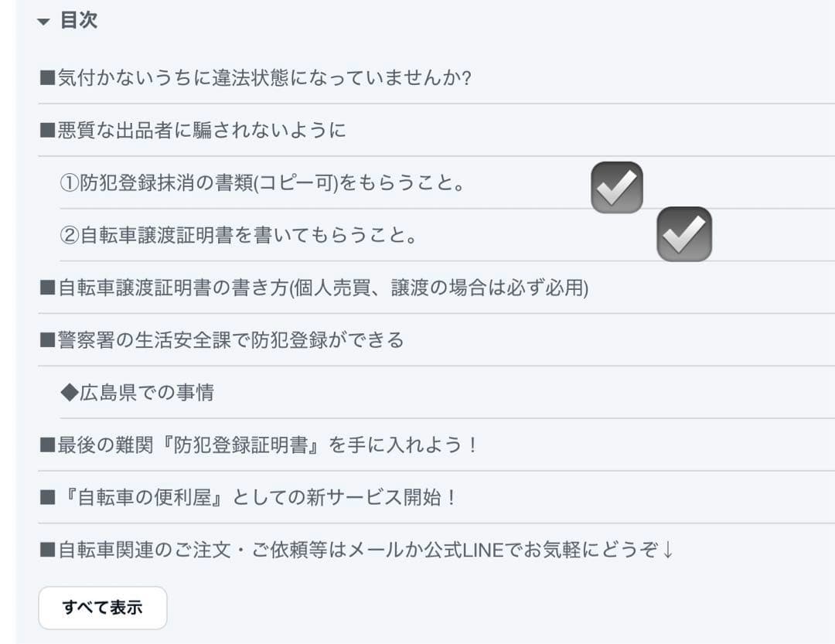Screen dimensions: 835x644
Task: Go to 自転車関連のご注文・ご依頼等 section
Action: [x=356, y=550]
